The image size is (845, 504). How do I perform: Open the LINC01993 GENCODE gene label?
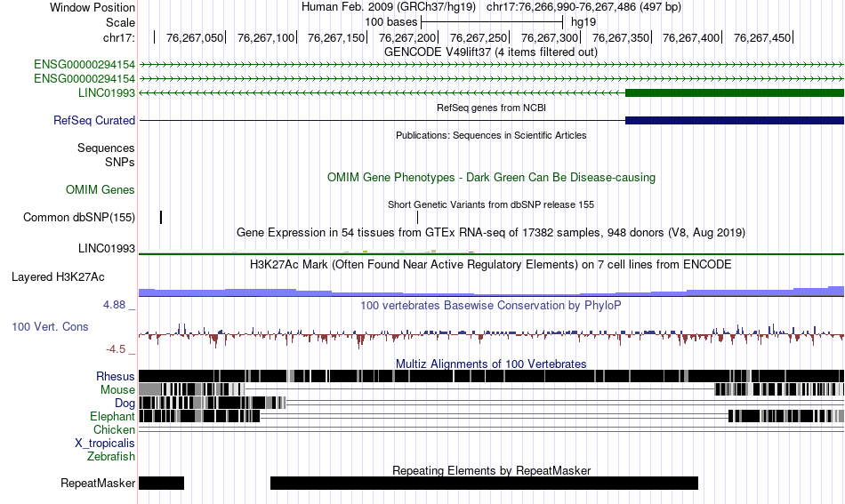pos(106,92)
